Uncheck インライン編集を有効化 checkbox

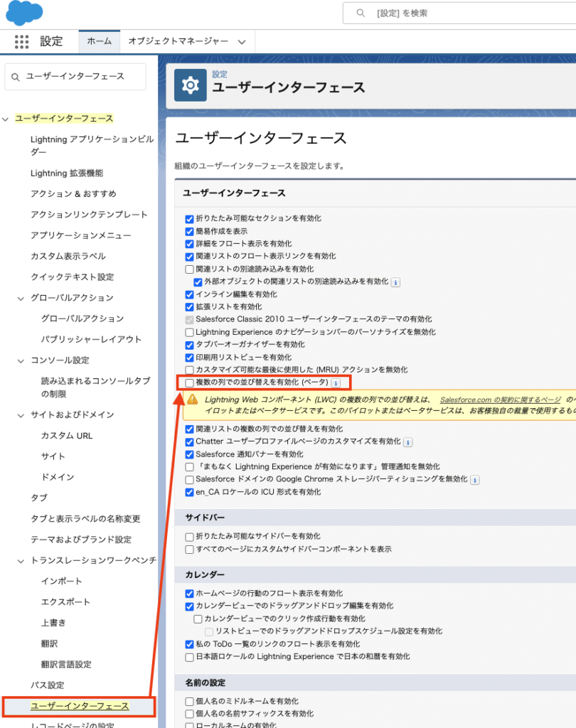(189, 294)
